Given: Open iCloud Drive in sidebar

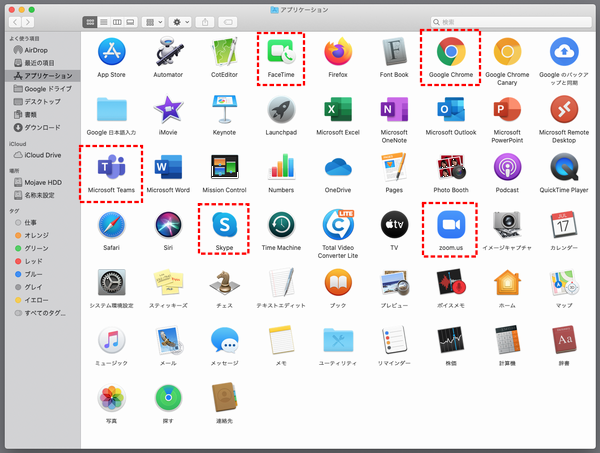Looking at the screenshot, I should point(42,155).
